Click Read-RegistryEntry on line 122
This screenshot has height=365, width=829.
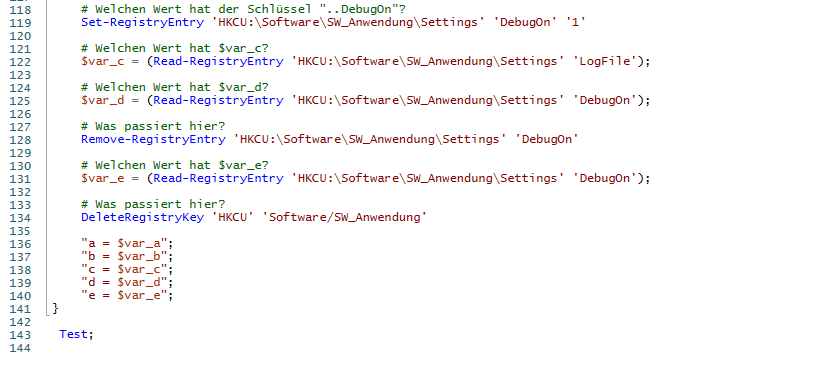click(x=218, y=61)
